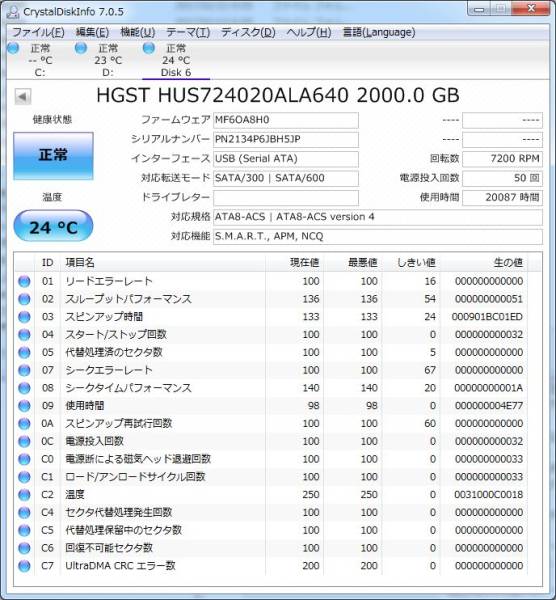Click the status icon for ID C2 温度
The image size is (556, 600).
(24, 495)
